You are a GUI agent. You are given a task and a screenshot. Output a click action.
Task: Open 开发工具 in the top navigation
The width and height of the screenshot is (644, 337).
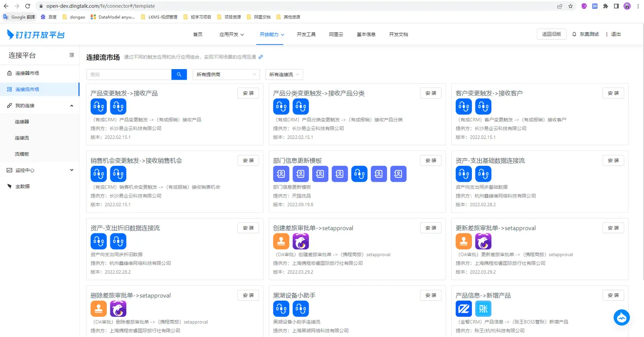point(306,35)
